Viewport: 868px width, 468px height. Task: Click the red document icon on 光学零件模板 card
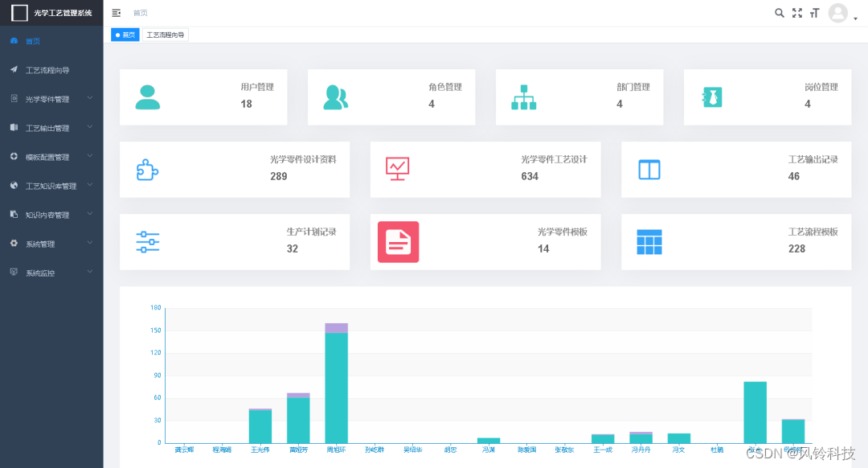(x=399, y=242)
